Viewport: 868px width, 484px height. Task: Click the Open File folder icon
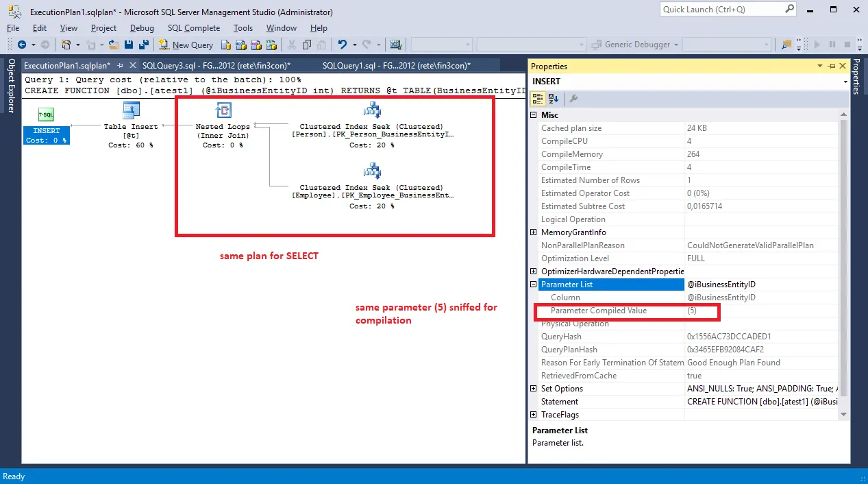(x=114, y=45)
